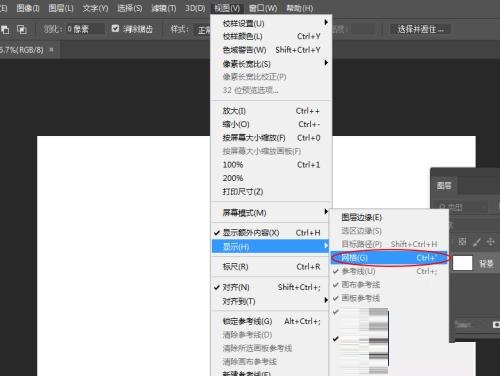
Task: Choose 200% zoom menu item
Action: pyautogui.click(x=270, y=178)
